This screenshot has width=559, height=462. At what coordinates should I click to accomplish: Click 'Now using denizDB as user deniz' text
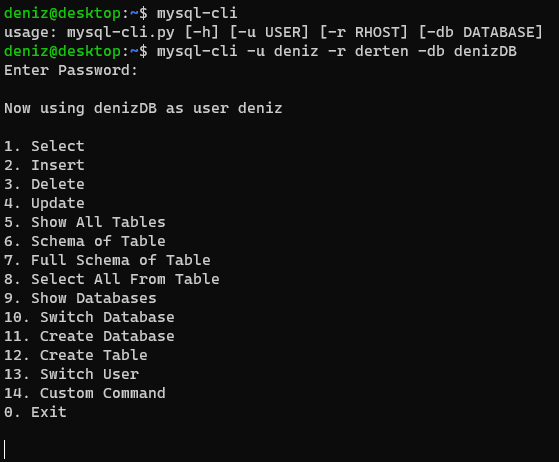143,108
